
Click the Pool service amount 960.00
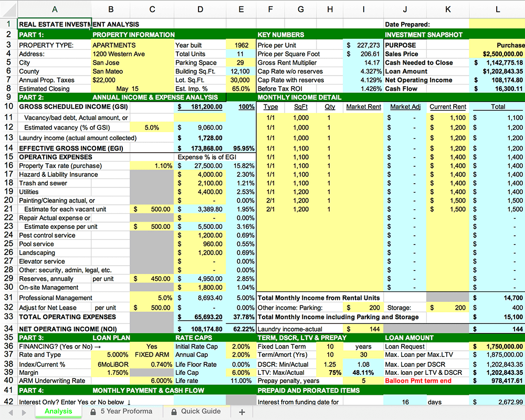tap(200, 244)
